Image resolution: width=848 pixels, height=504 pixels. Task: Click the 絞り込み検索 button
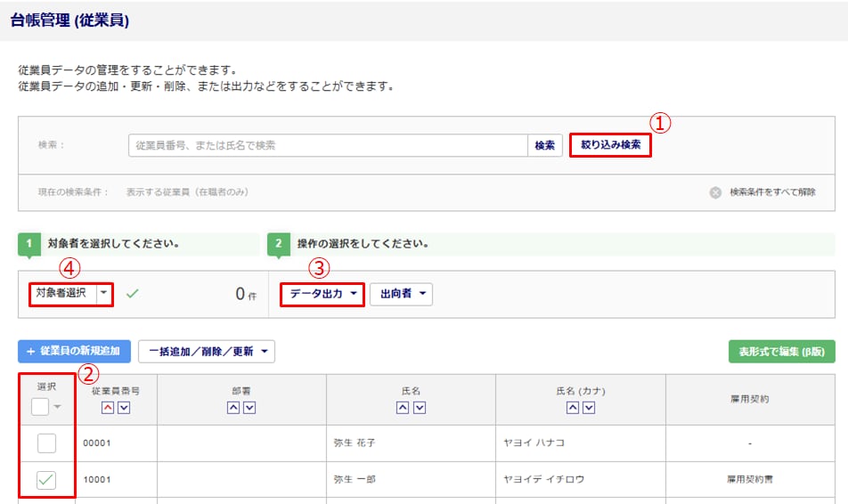(x=610, y=144)
